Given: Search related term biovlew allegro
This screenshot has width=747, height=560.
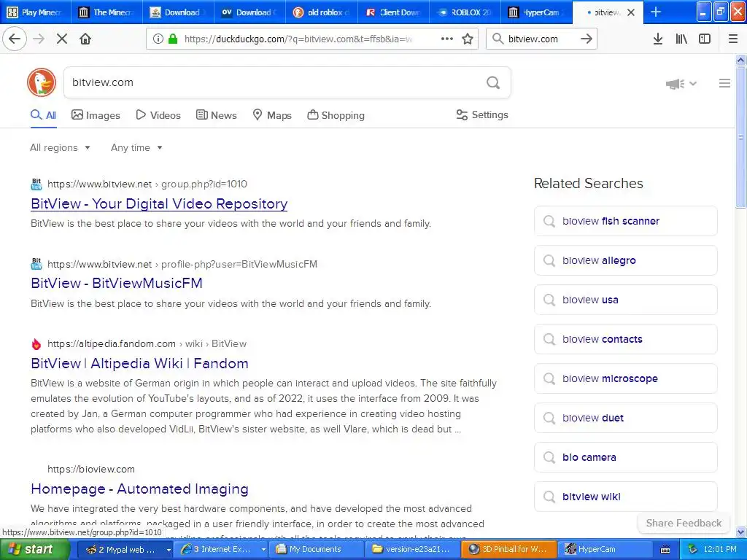Looking at the screenshot, I should pos(625,260).
